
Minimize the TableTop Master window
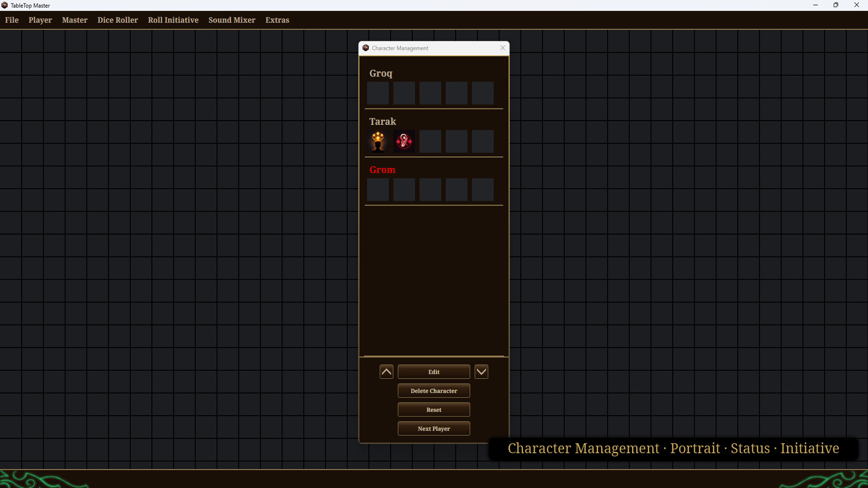coord(816,5)
